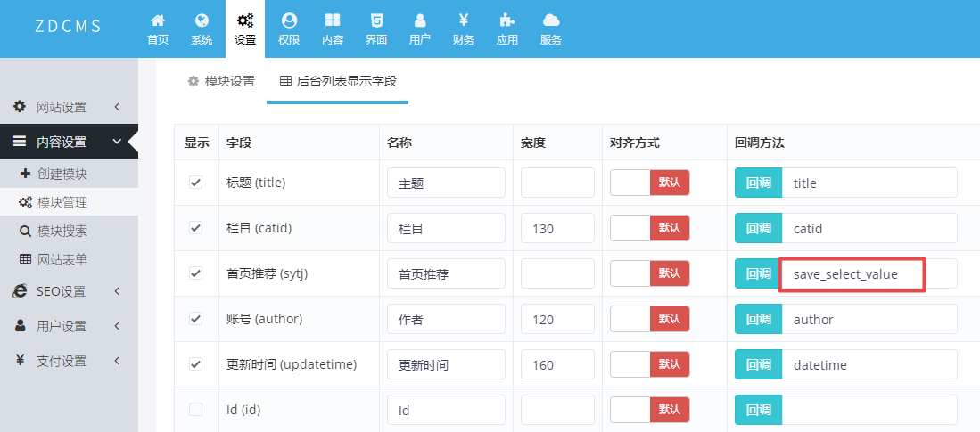Screen dimensions: 980x432
Task: Click the 网站设置 gear icon
Action: coord(20,106)
